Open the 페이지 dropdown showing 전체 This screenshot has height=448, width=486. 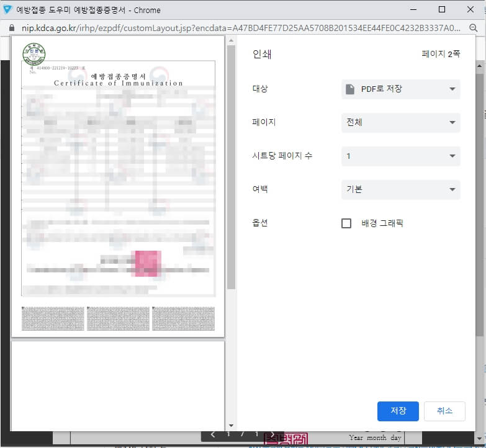pyautogui.click(x=400, y=122)
